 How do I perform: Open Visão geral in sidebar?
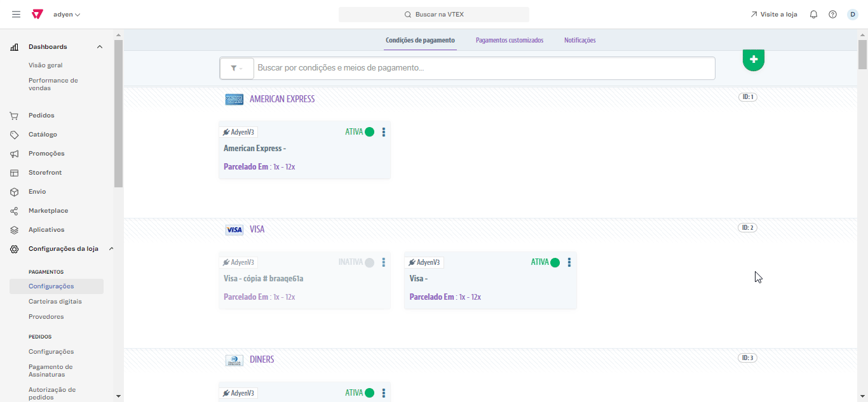(x=46, y=65)
